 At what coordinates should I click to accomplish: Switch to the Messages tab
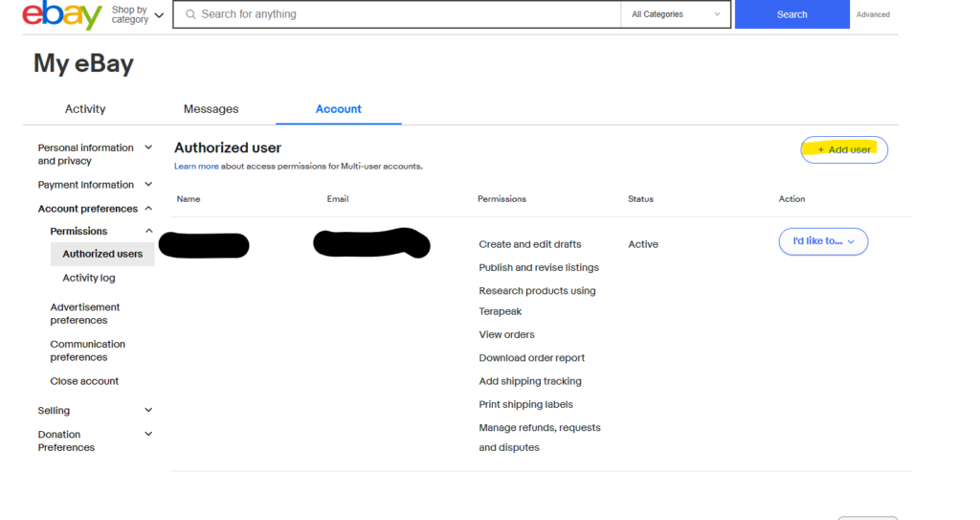[x=211, y=109]
